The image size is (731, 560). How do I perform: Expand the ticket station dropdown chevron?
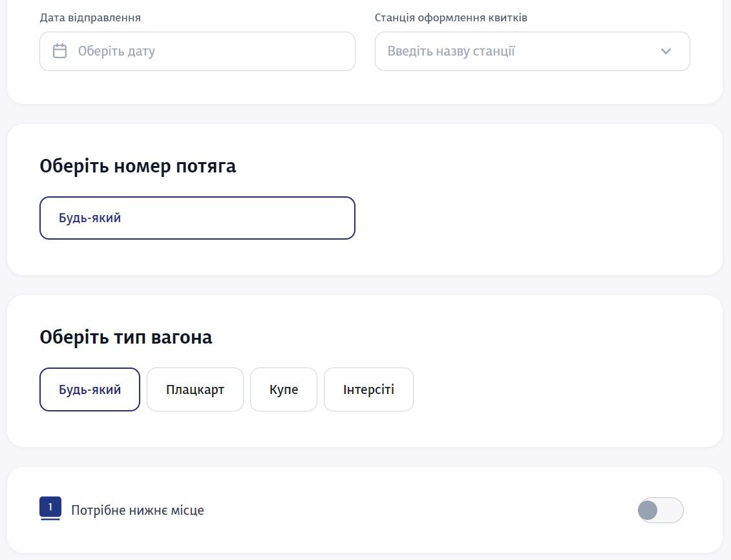pyautogui.click(x=666, y=51)
